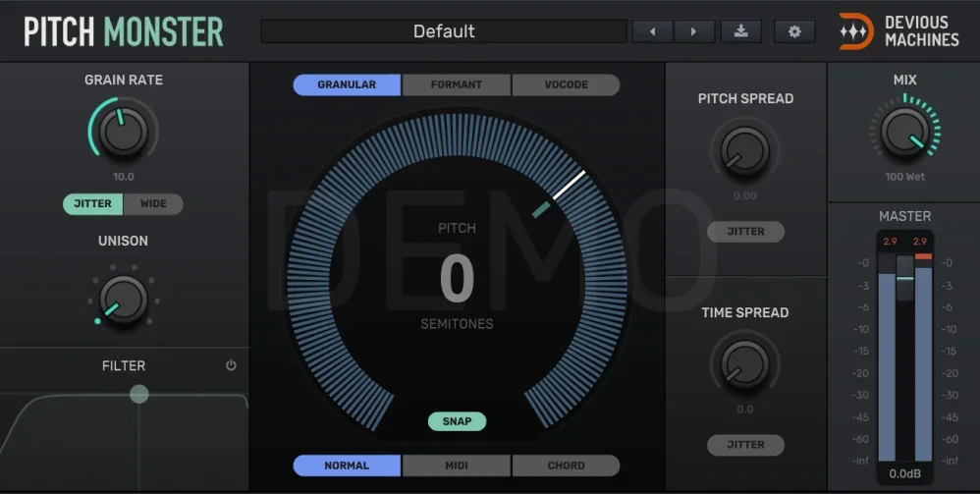The width and height of the screenshot is (980, 494).
Task: Click the save preset download icon
Action: (x=740, y=31)
